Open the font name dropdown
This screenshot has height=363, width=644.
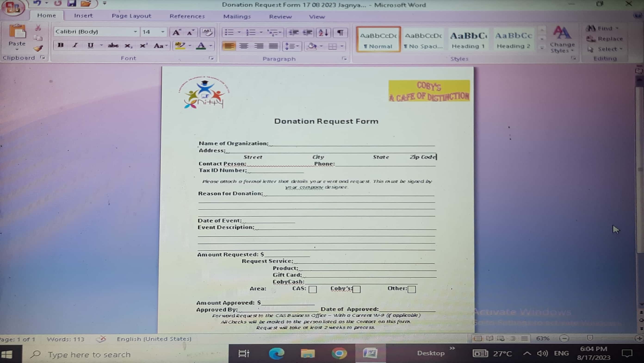pyautogui.click(x=135, y=32)
